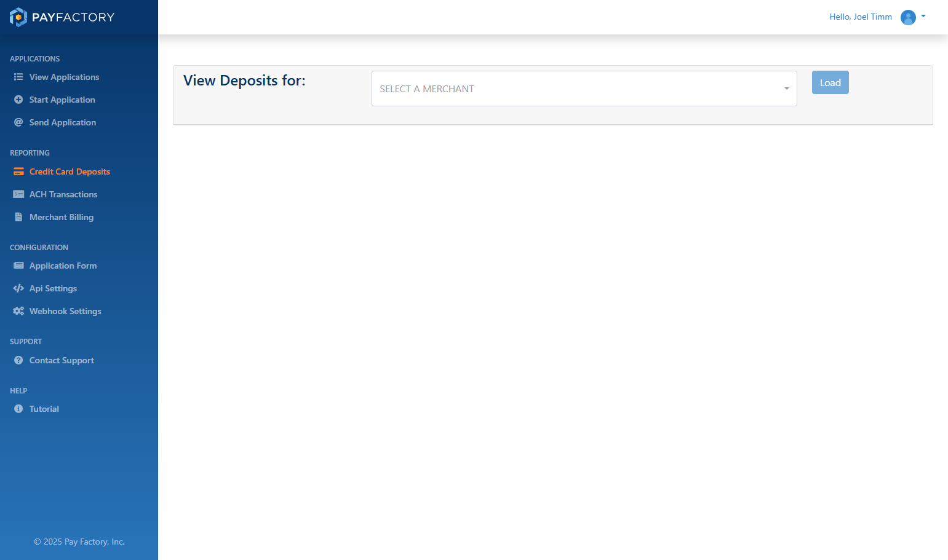
Task: Open Send Application page
Action: click(x=63, y=122)
